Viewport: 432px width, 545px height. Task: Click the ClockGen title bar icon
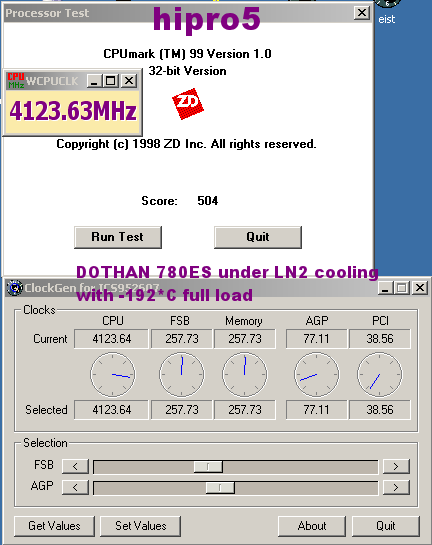(15, 288)
